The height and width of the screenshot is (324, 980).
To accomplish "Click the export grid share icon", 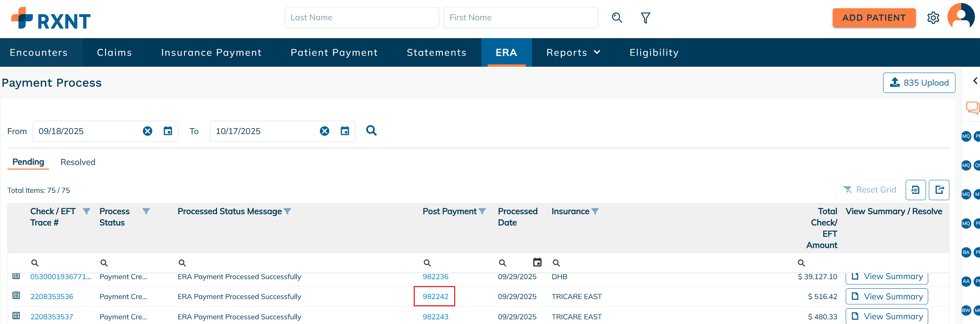I will click(x=939, y=190).
